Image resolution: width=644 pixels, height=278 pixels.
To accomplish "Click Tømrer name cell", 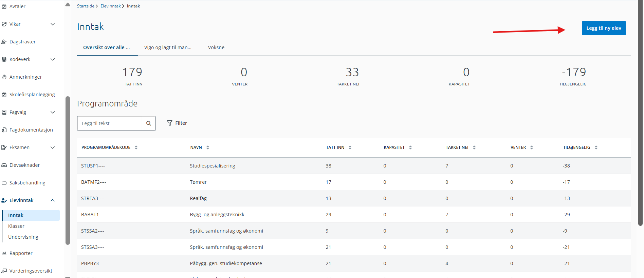I will point(198,182).
